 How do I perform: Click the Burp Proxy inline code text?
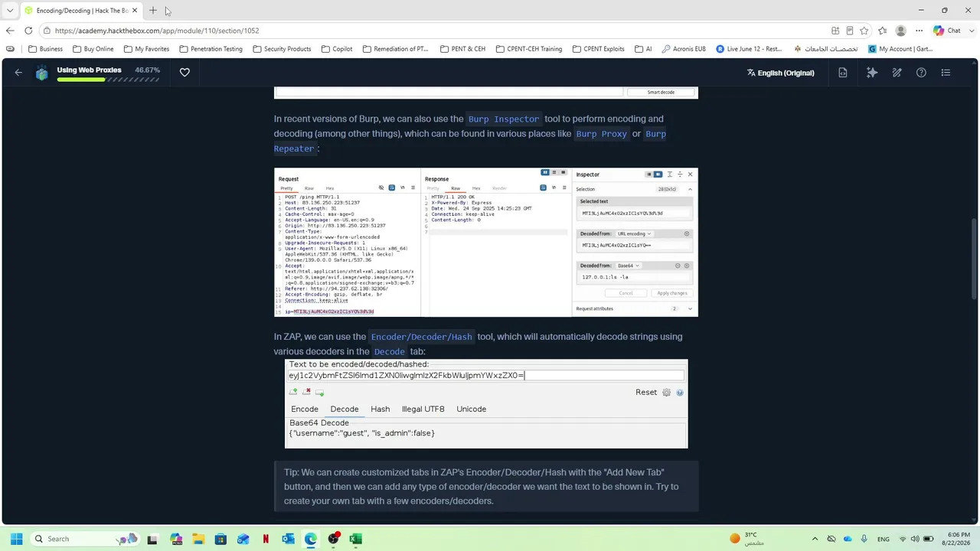click(601, 134)
